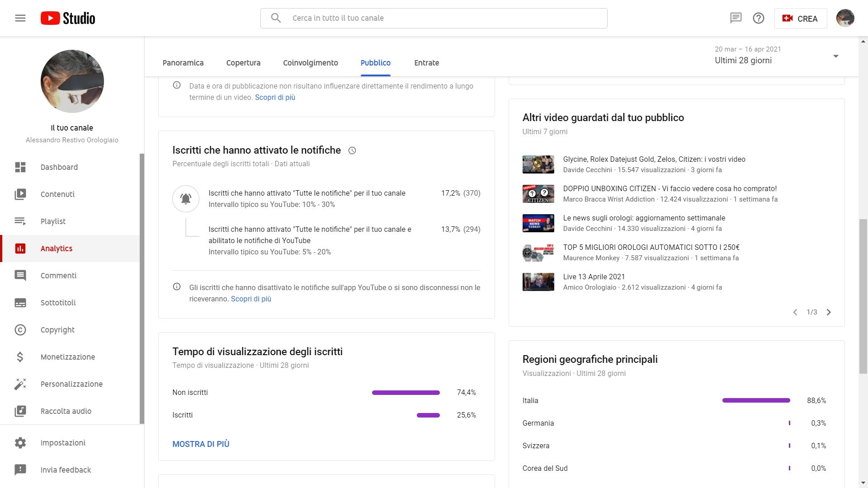Click thumbnail of TOP 5 MIGLIORI OROLOGI video
The height and width of the screenshot is (488, 868).
point(538,253)
